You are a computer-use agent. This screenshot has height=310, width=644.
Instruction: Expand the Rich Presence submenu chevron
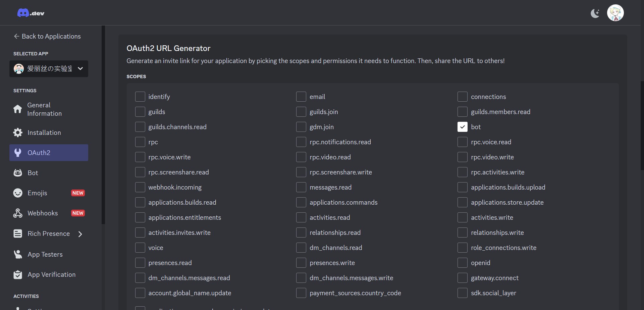tap(80, 234)
